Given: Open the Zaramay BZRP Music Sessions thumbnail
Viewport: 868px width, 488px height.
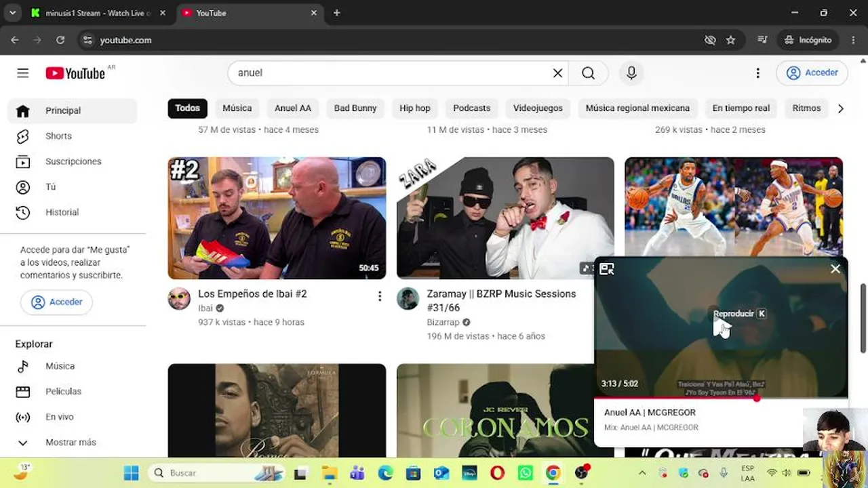Looking at the screenshot, I should point(505,218).
